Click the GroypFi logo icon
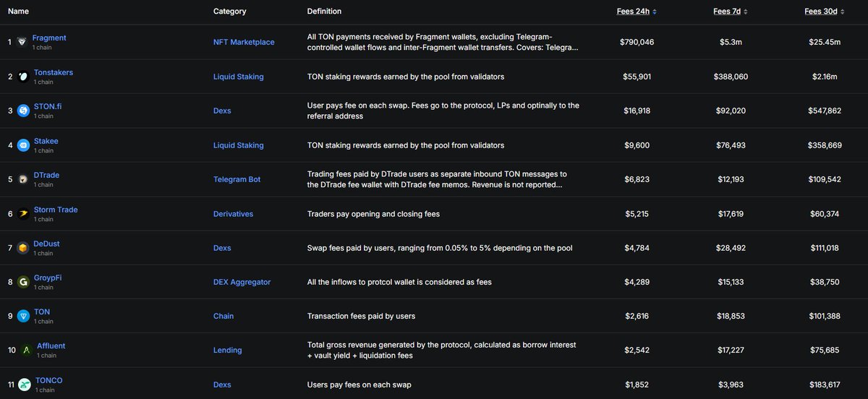The height and width of the screenshot is (399, 868). (23, 282)
